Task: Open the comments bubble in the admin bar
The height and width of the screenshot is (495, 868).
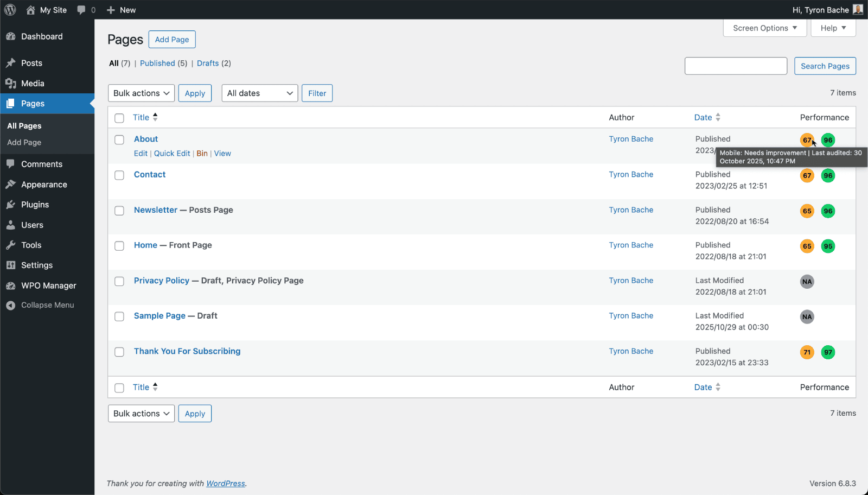Action: (x=82, y=10)
